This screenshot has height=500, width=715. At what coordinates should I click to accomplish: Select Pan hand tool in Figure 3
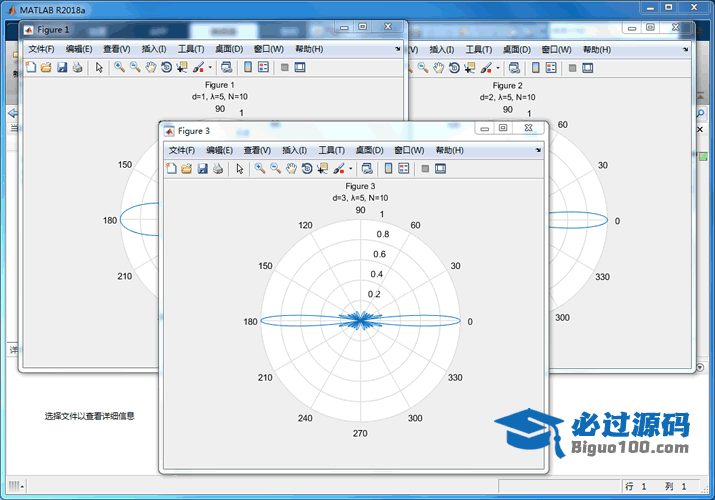(291, 169)
